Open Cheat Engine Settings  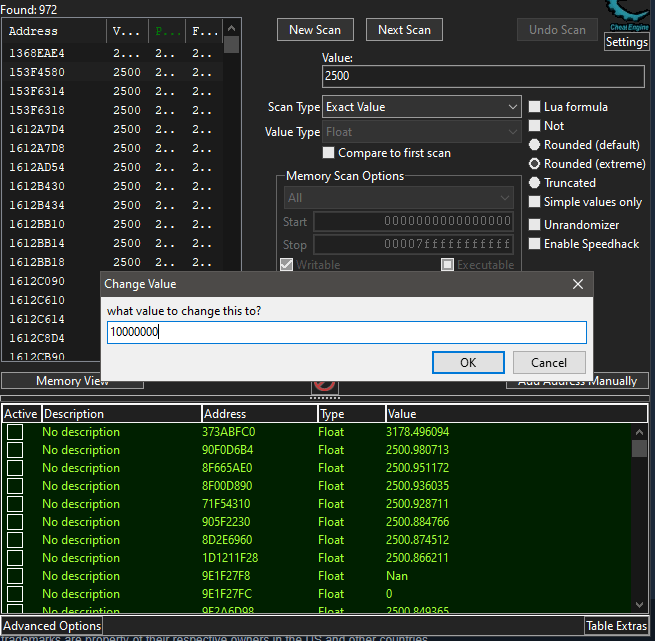click(626, 42)
